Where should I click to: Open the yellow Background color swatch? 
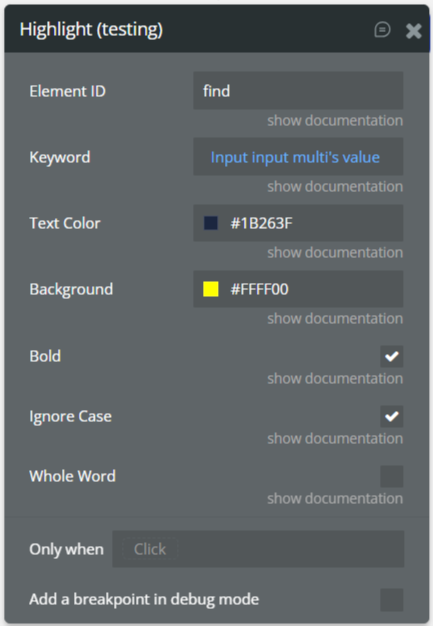pos(211,289)
